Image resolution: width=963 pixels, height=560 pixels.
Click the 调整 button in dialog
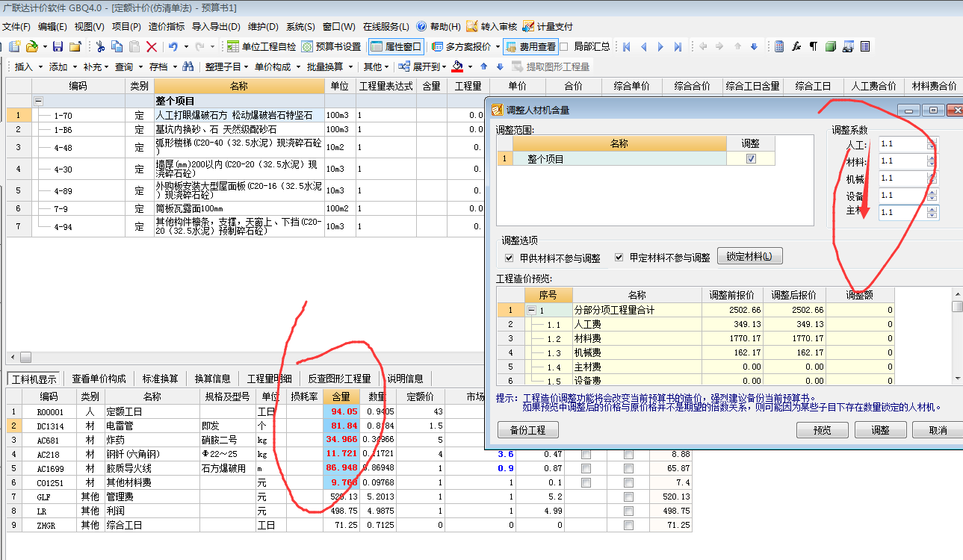pyautogui.click(x=880, y=430)
